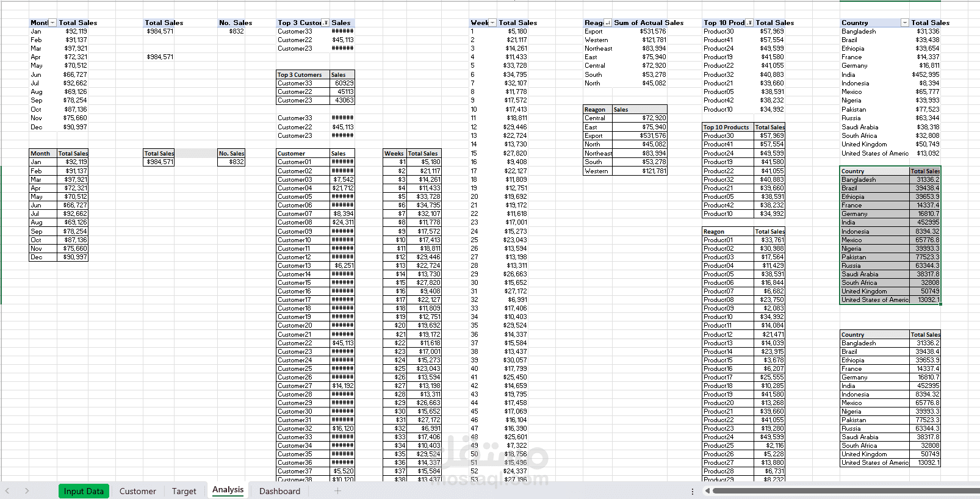This screenshot has height=499, width=980.
Task: Click the next sheet navigation arrow
Action: (x=27, y=490)
